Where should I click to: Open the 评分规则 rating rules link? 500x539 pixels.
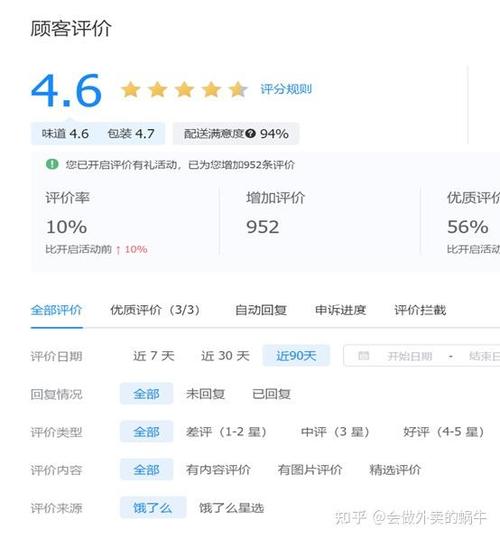(x=286, y=89)
